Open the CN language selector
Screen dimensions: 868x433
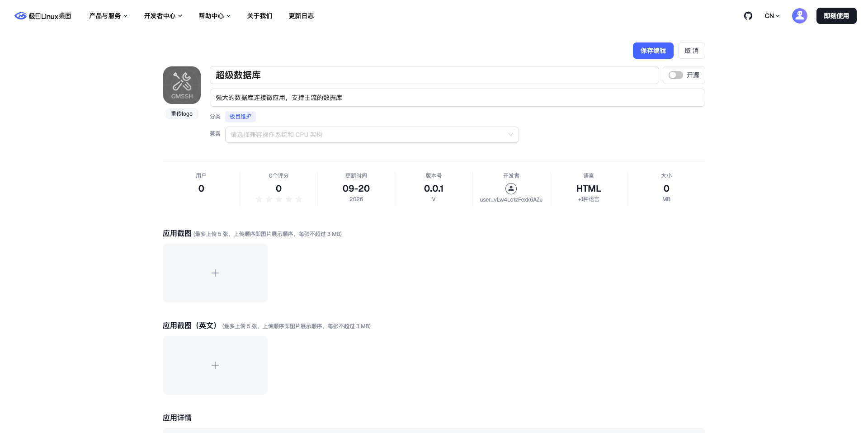point(772,16)
